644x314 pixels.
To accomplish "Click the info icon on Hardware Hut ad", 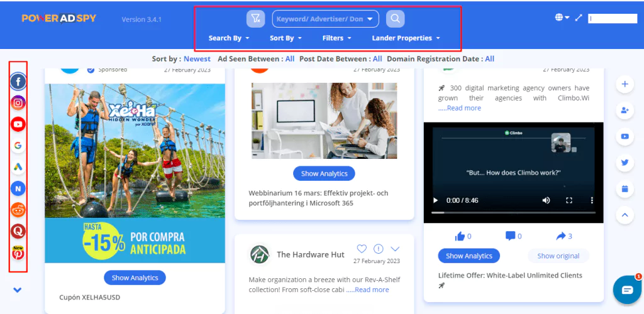I will 378,249.
